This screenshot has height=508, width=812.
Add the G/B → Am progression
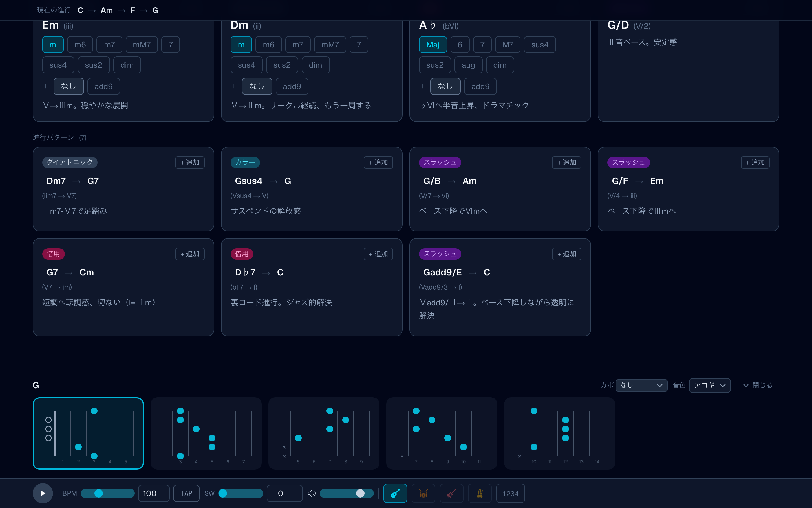(x=566, y=162)
